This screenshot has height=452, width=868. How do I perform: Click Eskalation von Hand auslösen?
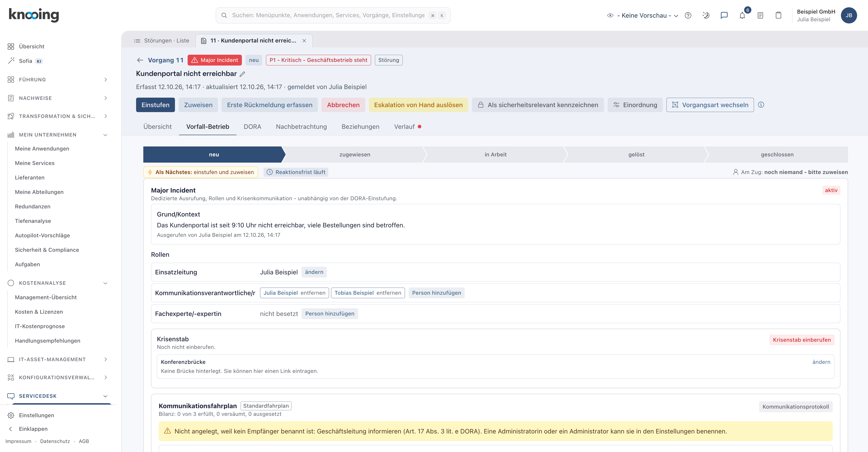[418, 105]
